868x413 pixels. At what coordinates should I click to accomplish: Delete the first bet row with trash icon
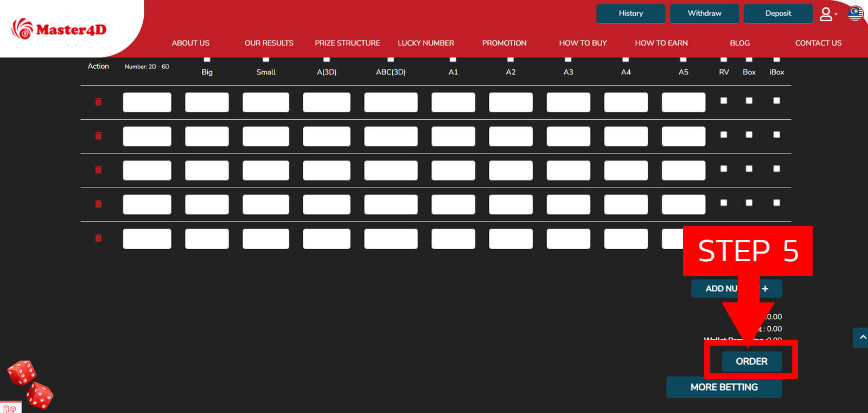click(98, 102)
